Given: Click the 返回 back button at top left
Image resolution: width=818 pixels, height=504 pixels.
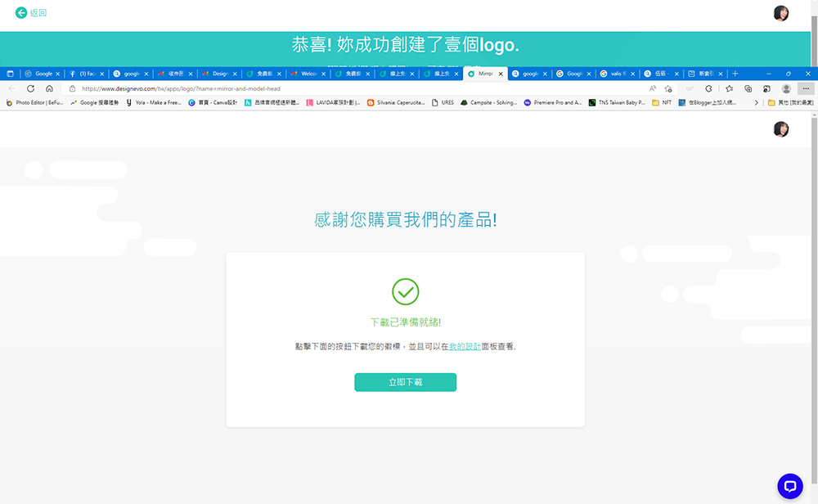Looking at the screenshot, I should [x=28, y=13].
